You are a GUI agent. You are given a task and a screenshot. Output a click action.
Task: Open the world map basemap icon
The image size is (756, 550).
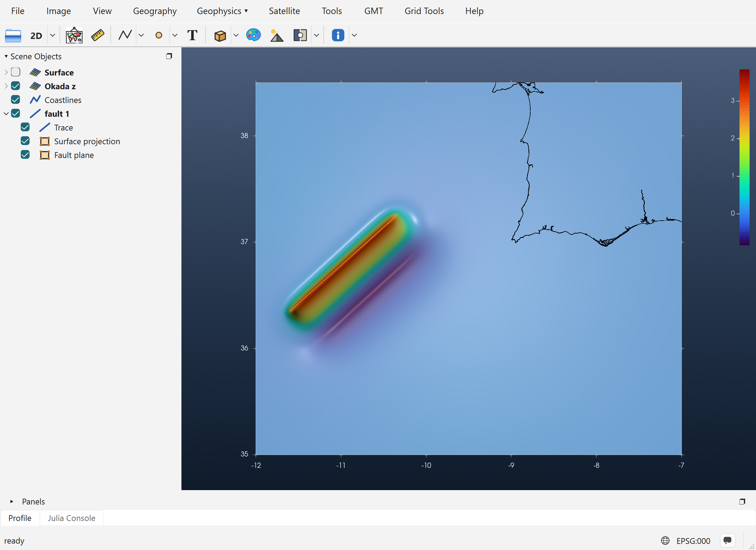[74, 35]
